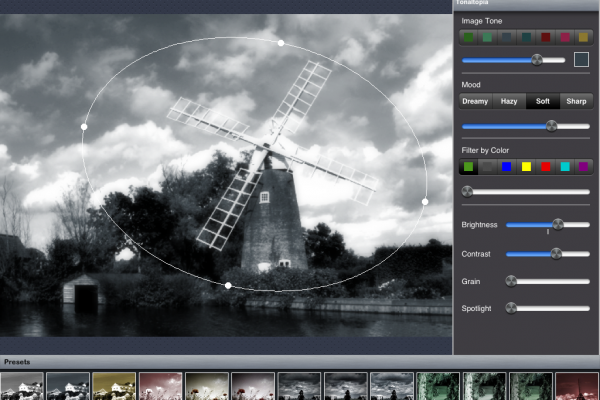Click the Brightness slider knob
Viewport: 600px width, 400px height.
tap(558, 224)
